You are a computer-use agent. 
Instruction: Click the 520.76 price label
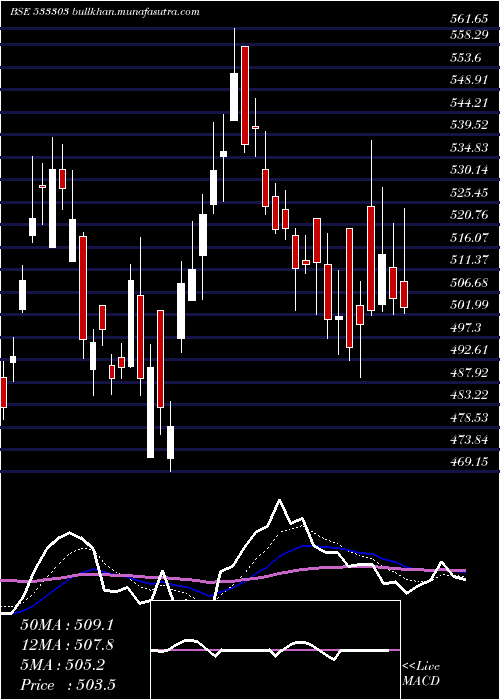(x=469, y=215)
